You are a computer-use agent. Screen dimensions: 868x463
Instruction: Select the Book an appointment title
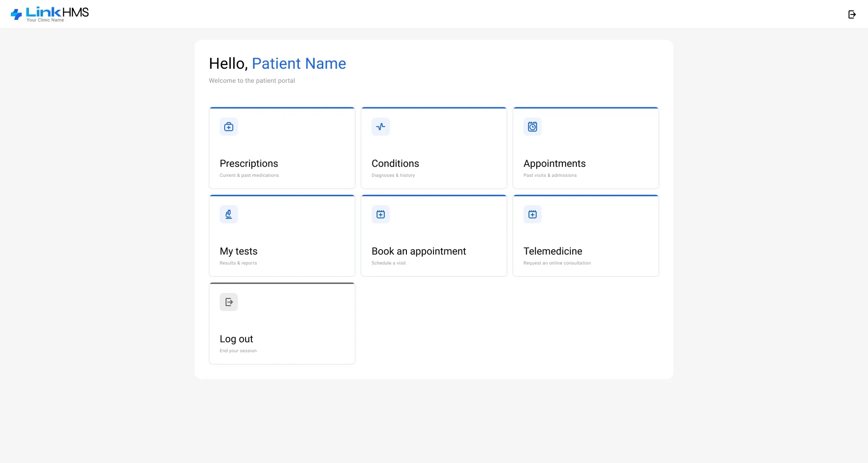pos(419,251)
